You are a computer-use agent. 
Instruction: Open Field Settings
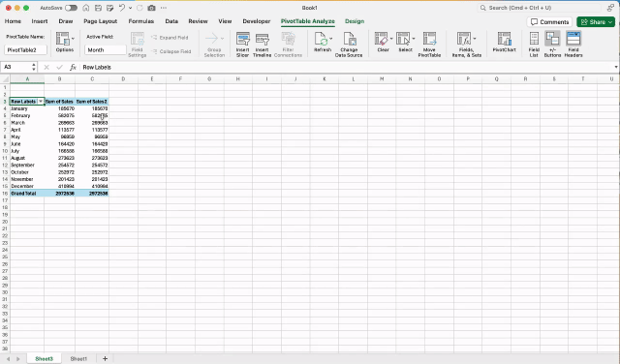click(x=138, y=45)
